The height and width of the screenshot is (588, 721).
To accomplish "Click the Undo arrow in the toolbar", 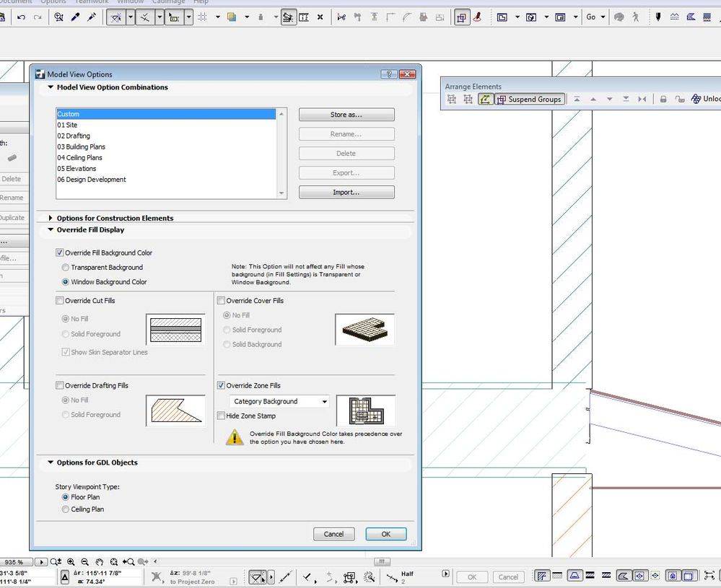I will click(x=22, y=17).
